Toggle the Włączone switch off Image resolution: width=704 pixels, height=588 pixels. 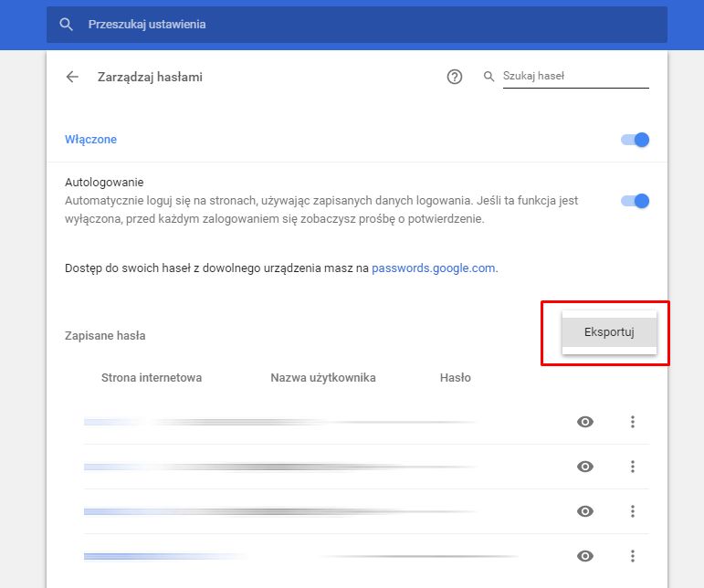(x=636, y=140)
